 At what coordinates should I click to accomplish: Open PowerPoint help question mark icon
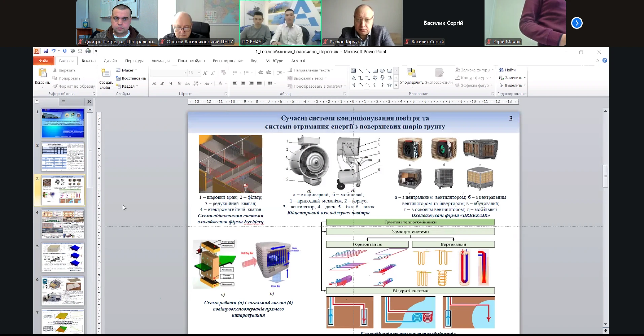click(605, 61)
